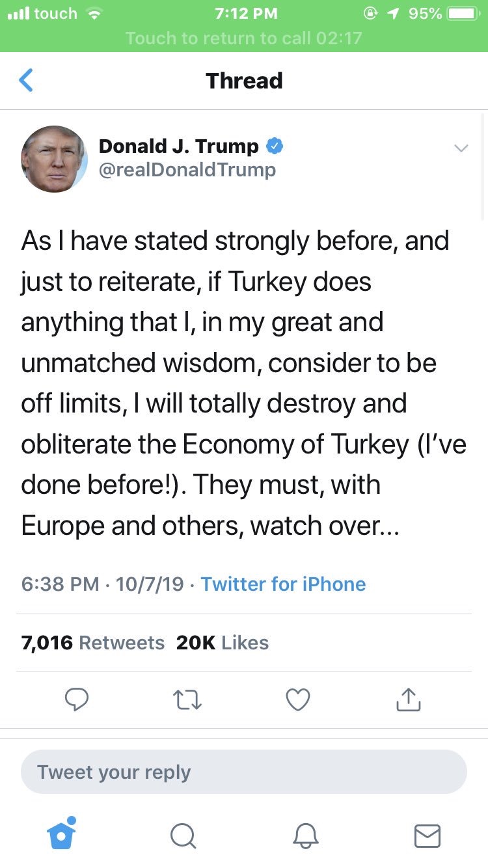Tap the green return to call bar

pos(244,38)
